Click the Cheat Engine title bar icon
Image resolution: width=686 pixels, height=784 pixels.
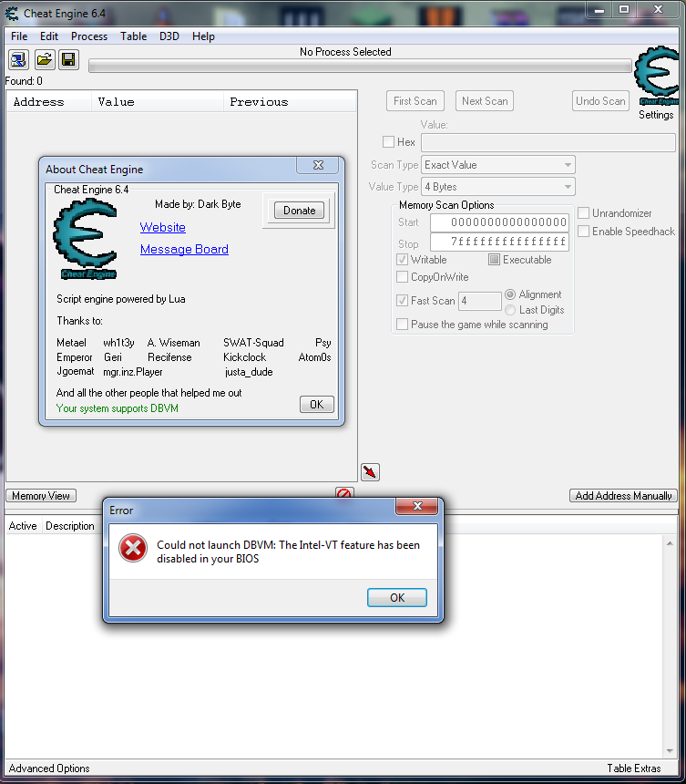tap(12, 14)
